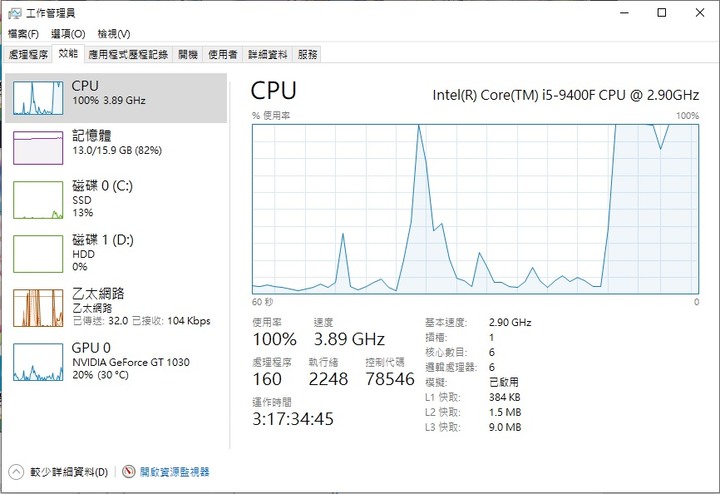
Task: Switch to the 開機 tab
Action: pos(188,55)
